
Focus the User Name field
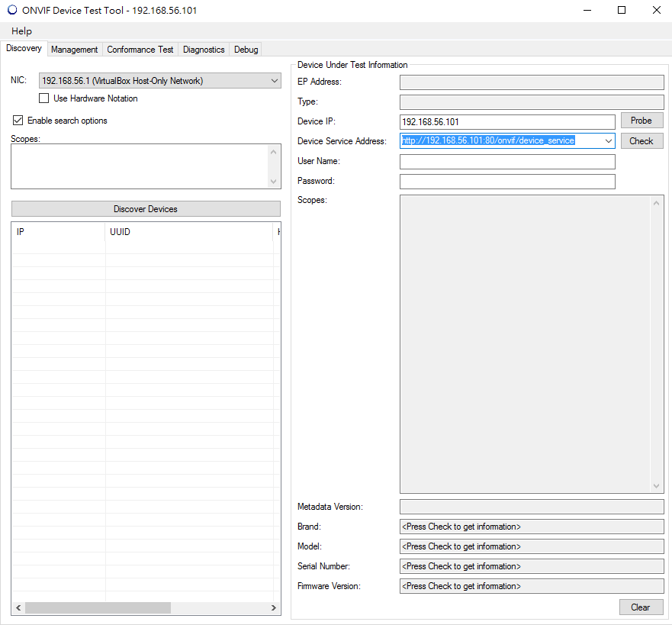click(507, 162)
